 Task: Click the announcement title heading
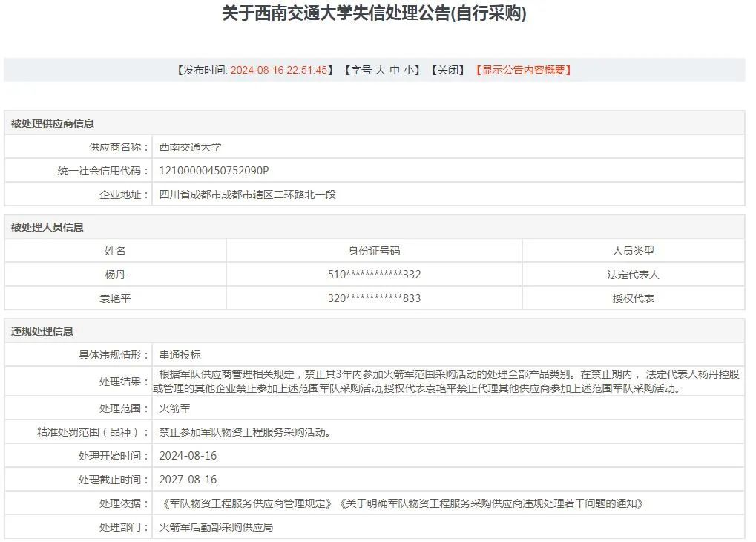click(x=374, y=13)
